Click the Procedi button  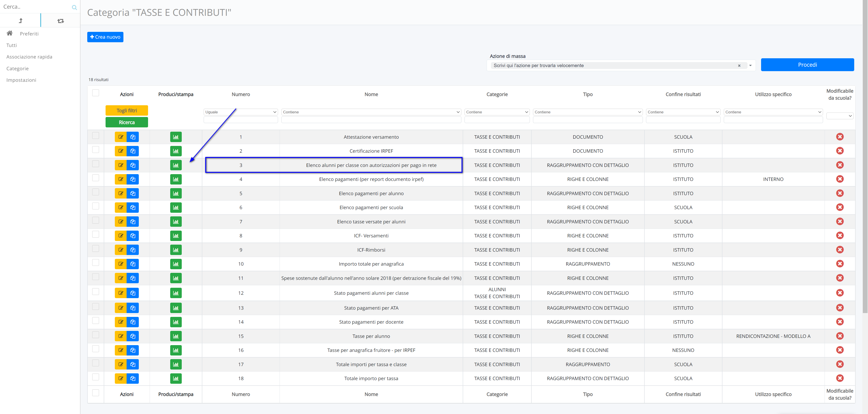click(807, 65)
